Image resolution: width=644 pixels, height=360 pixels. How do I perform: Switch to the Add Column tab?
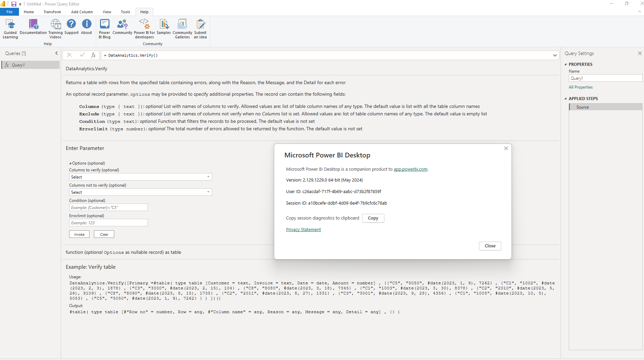pyautogui.click(x=82, y=12)
